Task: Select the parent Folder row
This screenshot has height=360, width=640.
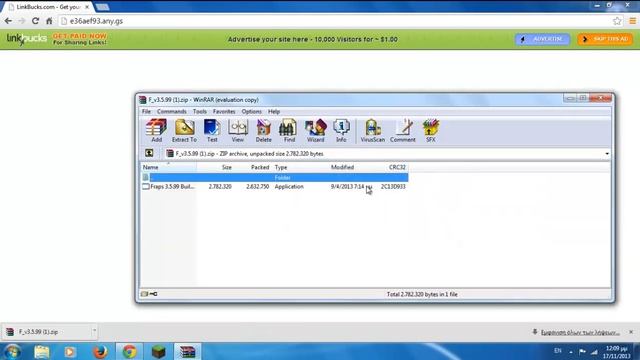Action: 275,178
